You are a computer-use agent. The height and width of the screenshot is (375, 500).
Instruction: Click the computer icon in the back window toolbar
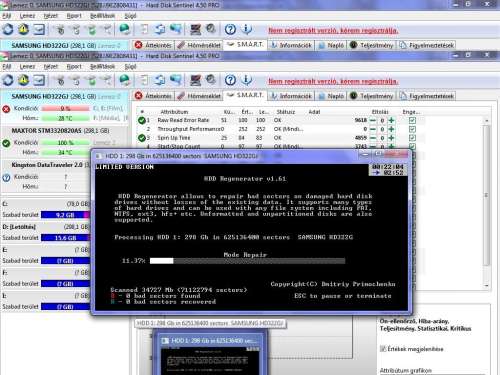tap(195, 29)
